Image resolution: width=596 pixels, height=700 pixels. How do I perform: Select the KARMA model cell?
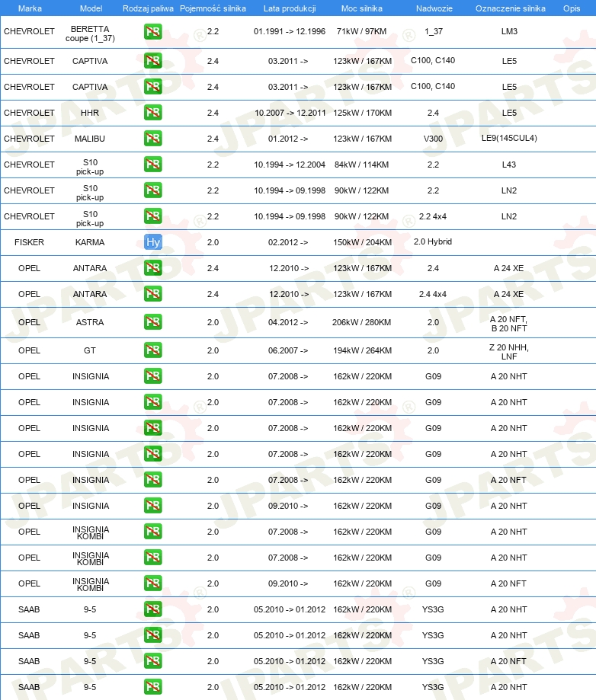[90, 242]
